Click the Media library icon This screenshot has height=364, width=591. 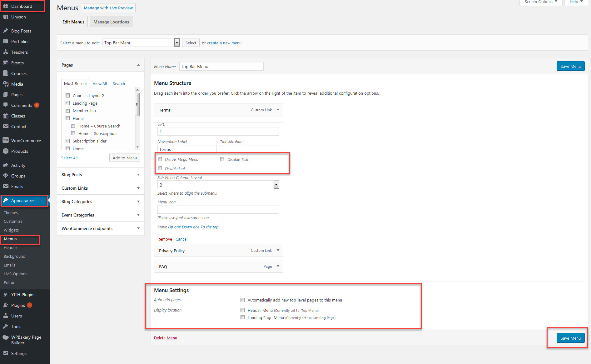click(6, 84)
